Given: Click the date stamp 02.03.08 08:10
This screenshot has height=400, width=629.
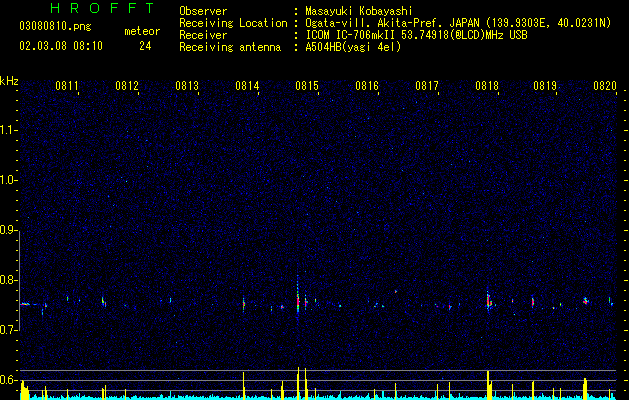Looking at the screenshot, I should (61, 46).
